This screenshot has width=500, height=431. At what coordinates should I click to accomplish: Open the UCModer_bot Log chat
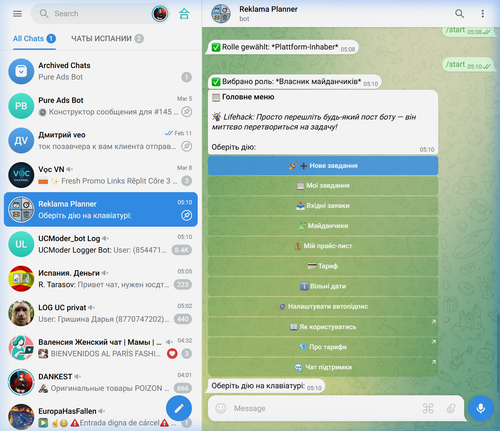pos(101,244)
